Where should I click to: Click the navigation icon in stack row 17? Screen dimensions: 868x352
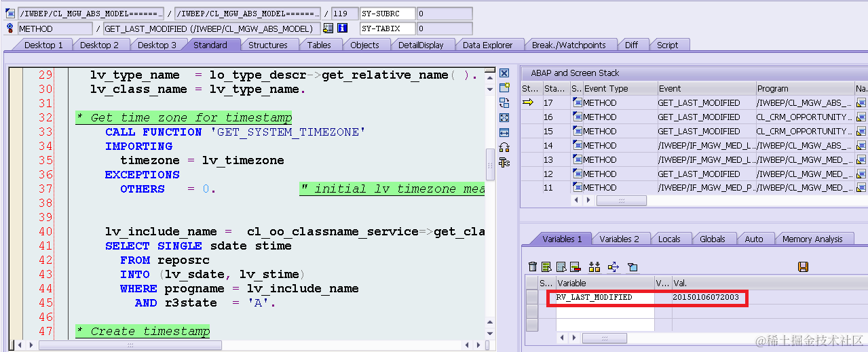[x=861, y=103]
